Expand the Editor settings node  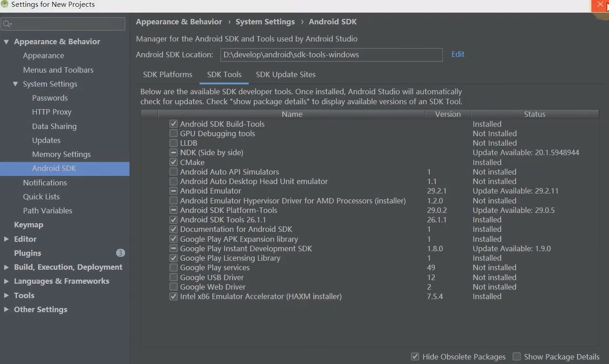coord(6,239)
